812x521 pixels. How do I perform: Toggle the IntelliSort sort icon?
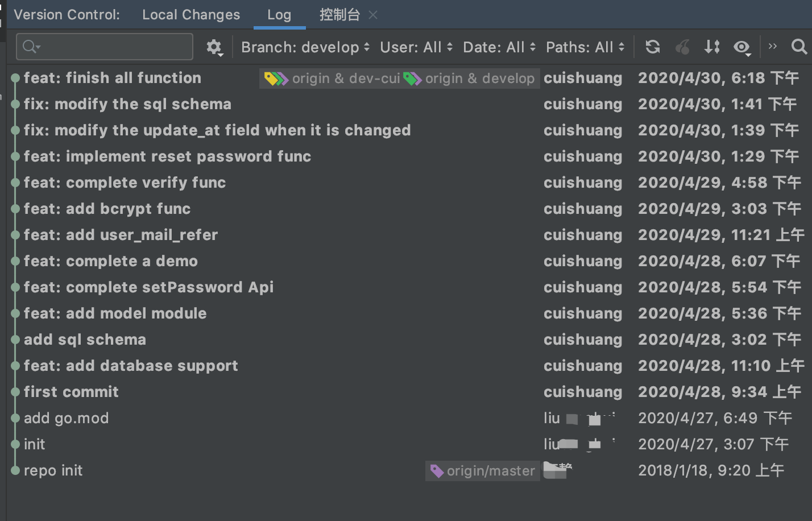pyautogui.click(x=712, y=47)
